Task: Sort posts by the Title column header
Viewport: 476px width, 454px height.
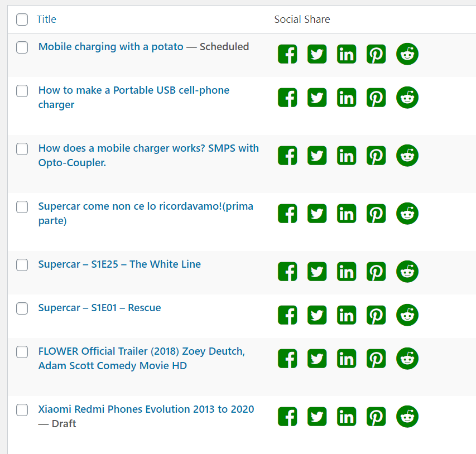Action: click(46, 20)
